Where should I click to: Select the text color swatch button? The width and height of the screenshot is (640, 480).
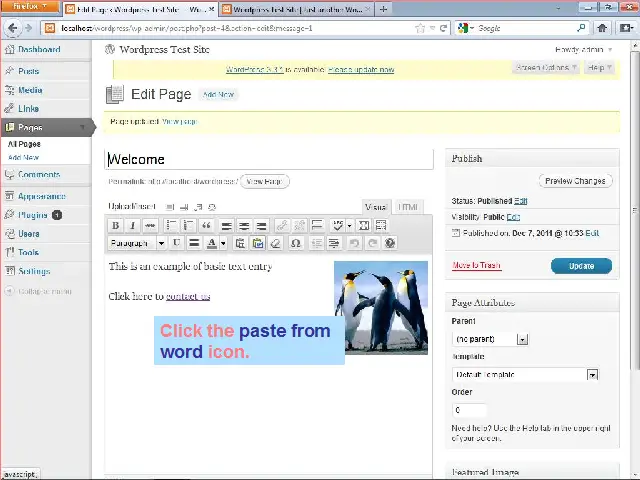tap(211, 243)
